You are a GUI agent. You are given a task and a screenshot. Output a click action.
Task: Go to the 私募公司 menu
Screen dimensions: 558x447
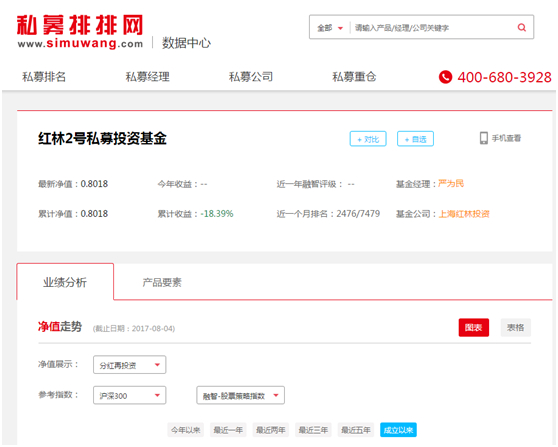coord(251,77)
